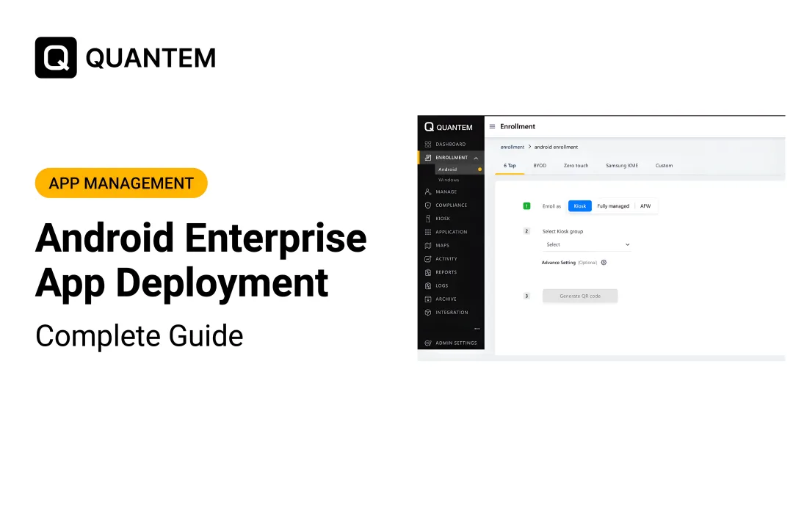The width and height of the screenshot is (793, 532).
Task: Collapse the Enrollment menu chevron
Action: [x=476, y=158]
